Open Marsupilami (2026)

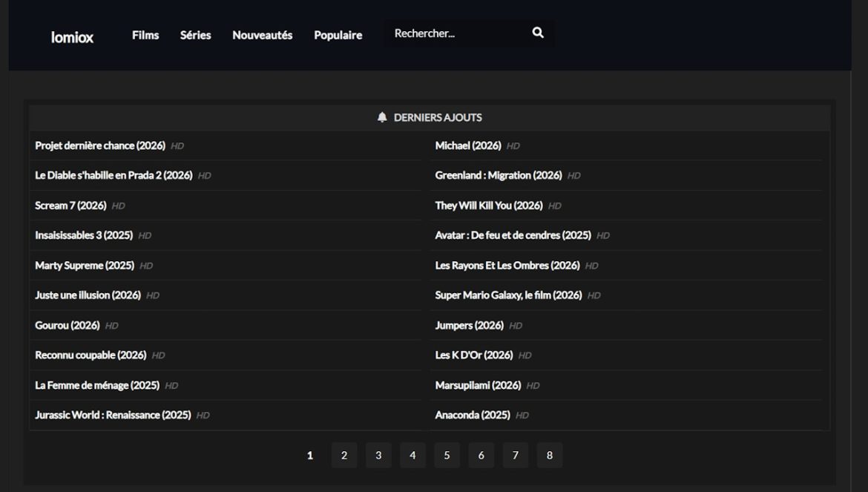(x=478, y=385)
